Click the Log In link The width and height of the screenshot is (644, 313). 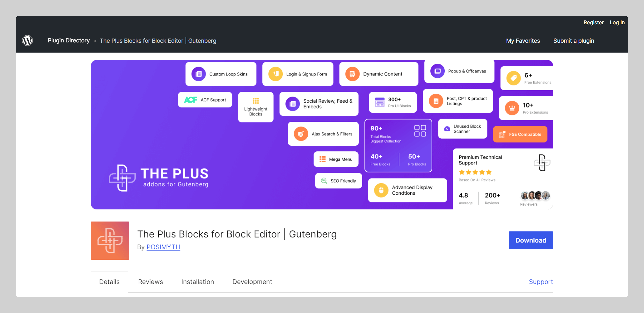point(617,22)
